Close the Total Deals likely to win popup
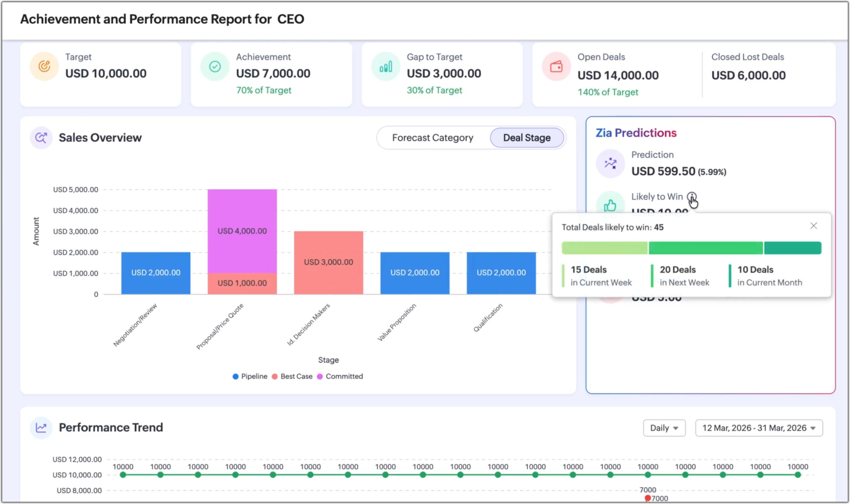This screenshot has height=504, width=850. [813, 226]
